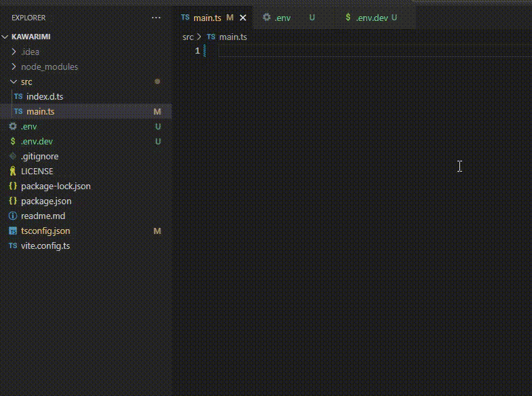Open the Explorer more actions ellipsis
This screenshot has height=396, width=532.
pyautogui.click(x=156, y=18)
